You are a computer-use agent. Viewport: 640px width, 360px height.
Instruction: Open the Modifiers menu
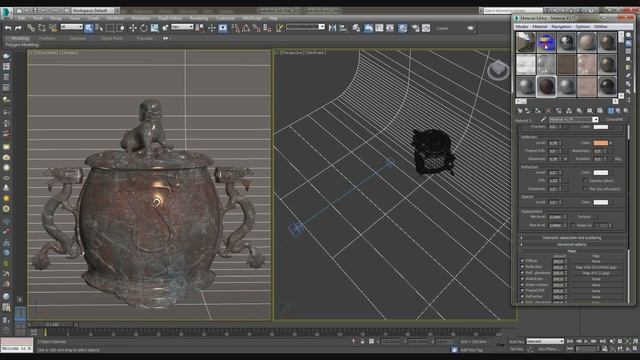click(x=115, y=18)
